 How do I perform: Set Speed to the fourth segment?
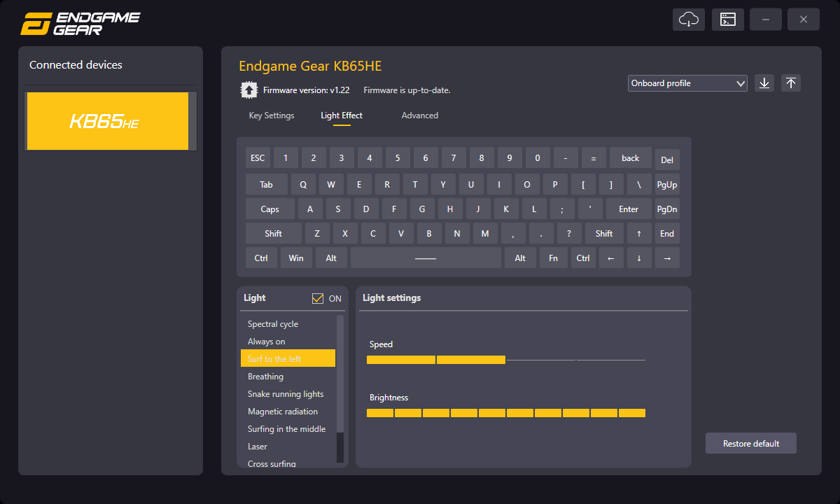pos(611,360)
